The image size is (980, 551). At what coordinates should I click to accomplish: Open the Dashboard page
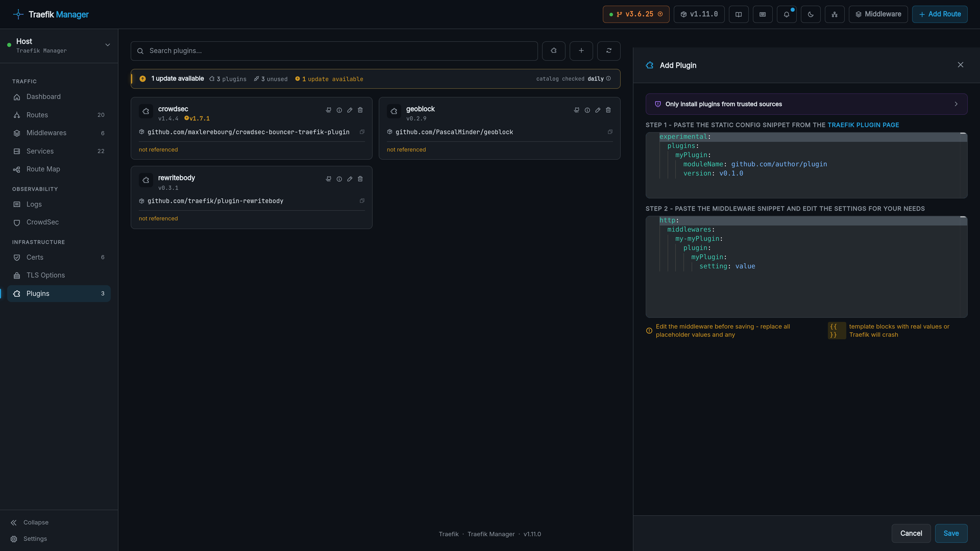click(x=59, y=97)
